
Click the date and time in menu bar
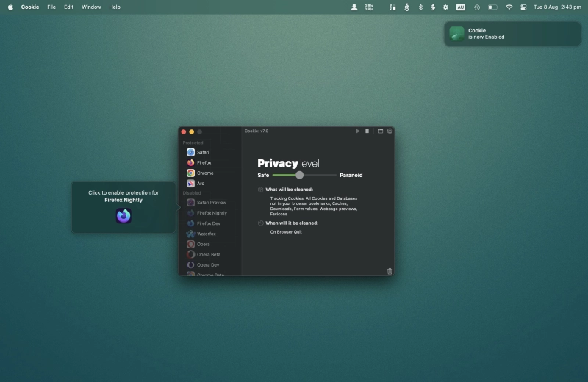coord(557,7)
